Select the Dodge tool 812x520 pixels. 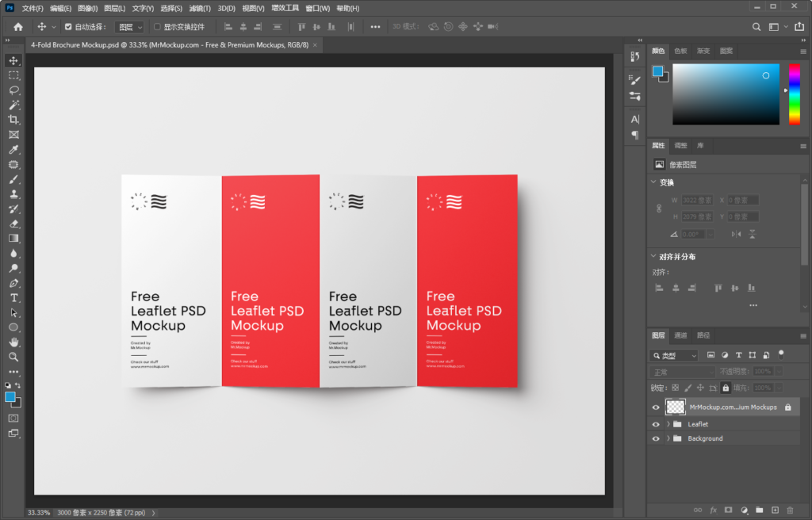[13, 268]
